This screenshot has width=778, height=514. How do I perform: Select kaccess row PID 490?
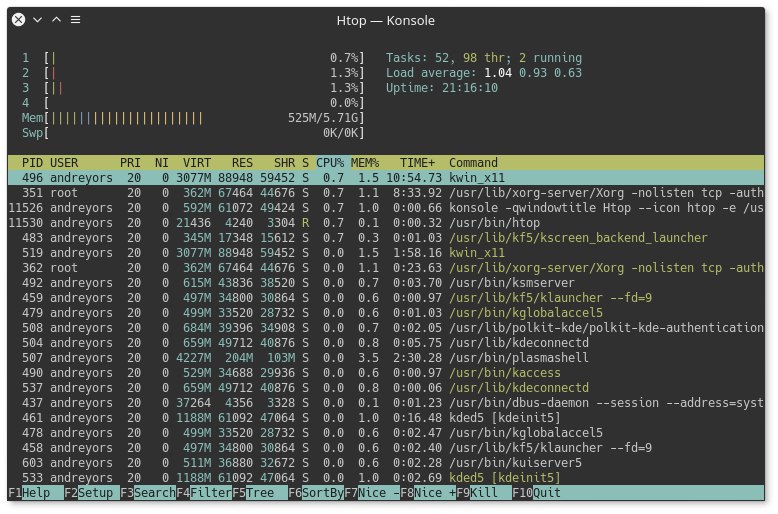pos(386,373)
